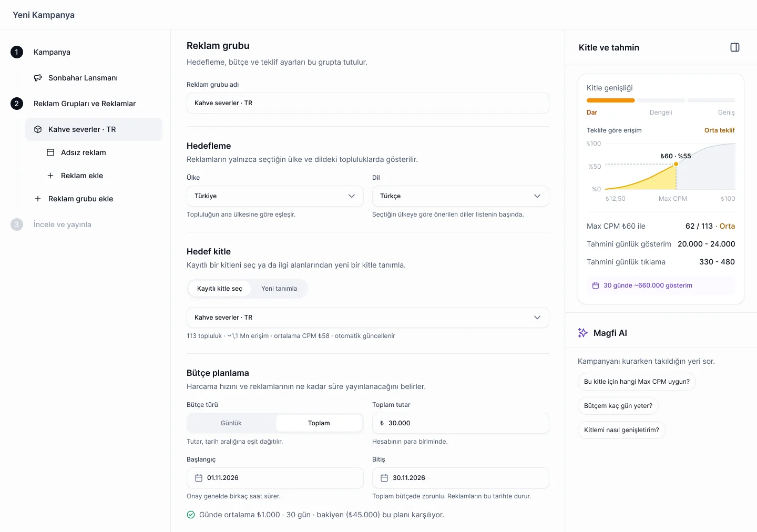Select Toplam budget type
Viewport: 757px width, 532px height.
pyautogui.click(x=319, y=423)
